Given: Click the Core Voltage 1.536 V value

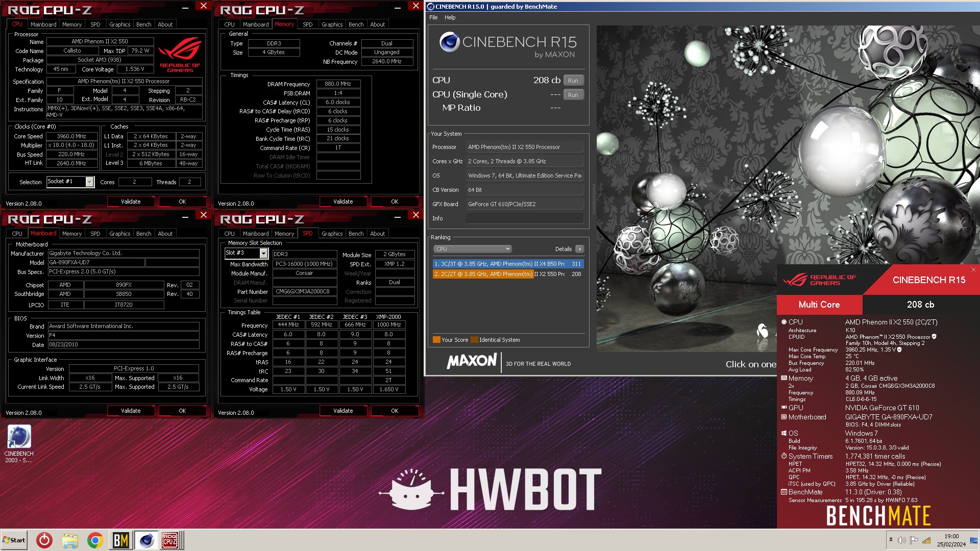Looking at the screenshot, I should pyautogui.click(x=135, y=69).
